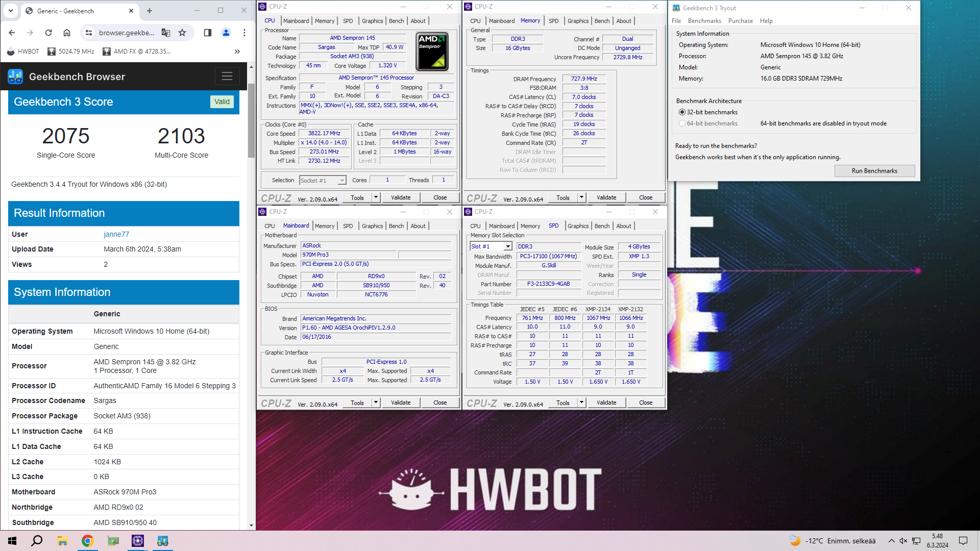Open Geekbench File menu
Image resolution: width=980 pixels, height=551 pixels.
point(676,21)
